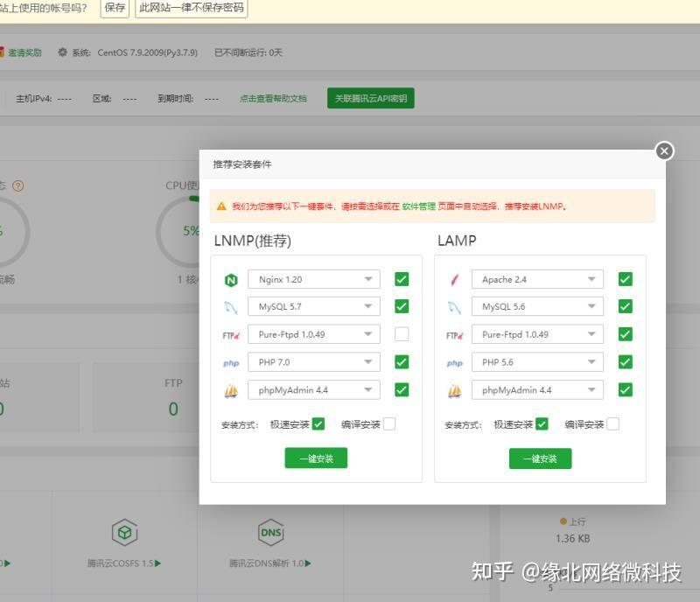
Task: Click 此网站一律不保存密码 button
Action: 191,8
